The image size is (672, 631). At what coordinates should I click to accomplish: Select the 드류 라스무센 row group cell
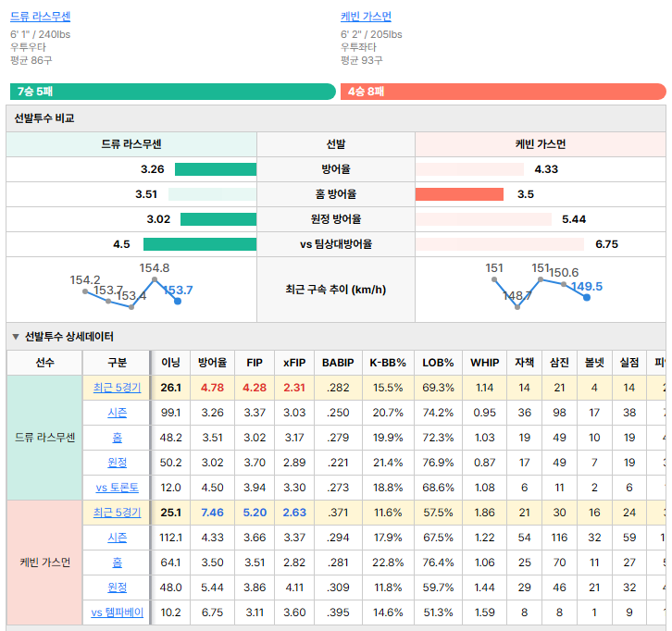tap(44, 438)
